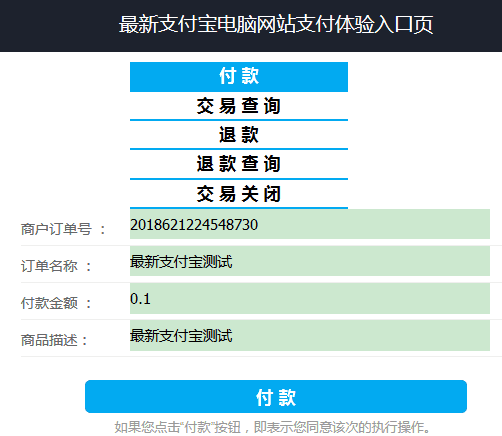Viewport: 502px width, 436px height.
Task: Click the blue 付款 submit button
Action: pos(276,396)
